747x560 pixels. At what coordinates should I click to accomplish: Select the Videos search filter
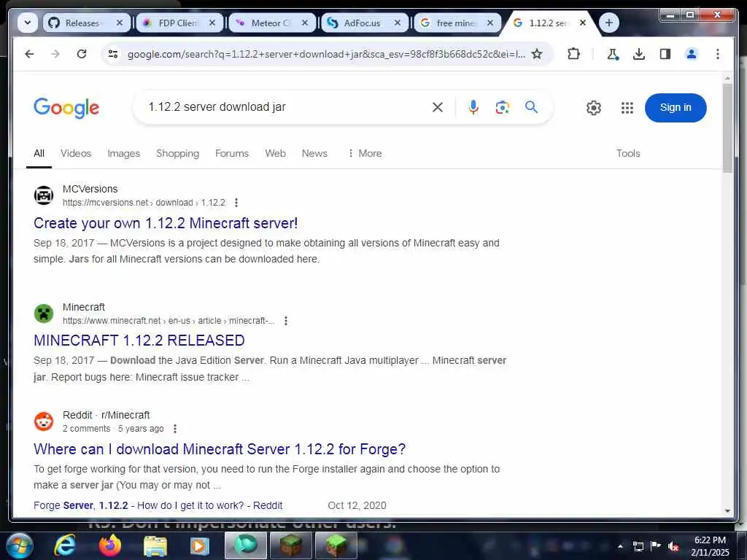pos(76,153)
